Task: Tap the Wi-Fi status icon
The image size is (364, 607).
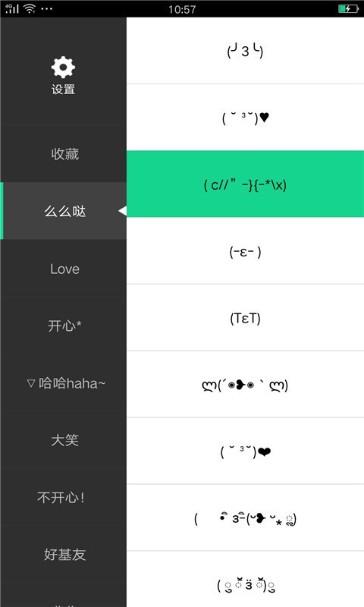Action: (x=30, y=8)
